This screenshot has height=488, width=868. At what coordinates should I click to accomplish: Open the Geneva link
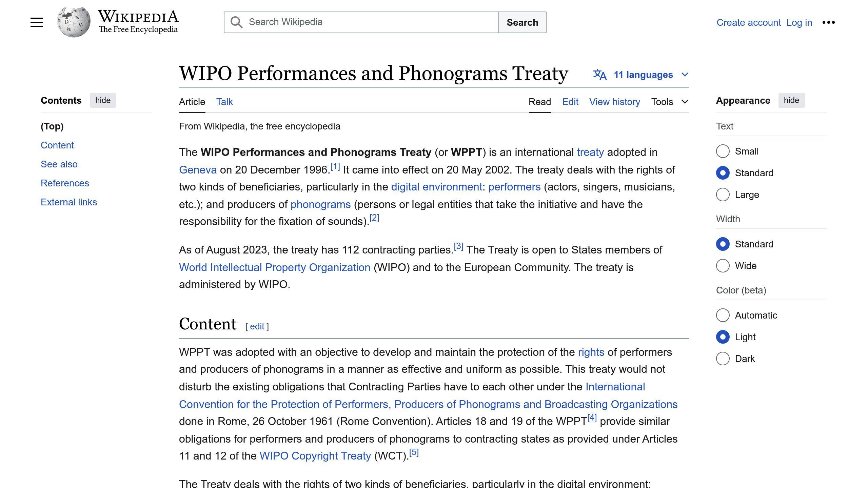pyautogui.click(x=198, y=170)
